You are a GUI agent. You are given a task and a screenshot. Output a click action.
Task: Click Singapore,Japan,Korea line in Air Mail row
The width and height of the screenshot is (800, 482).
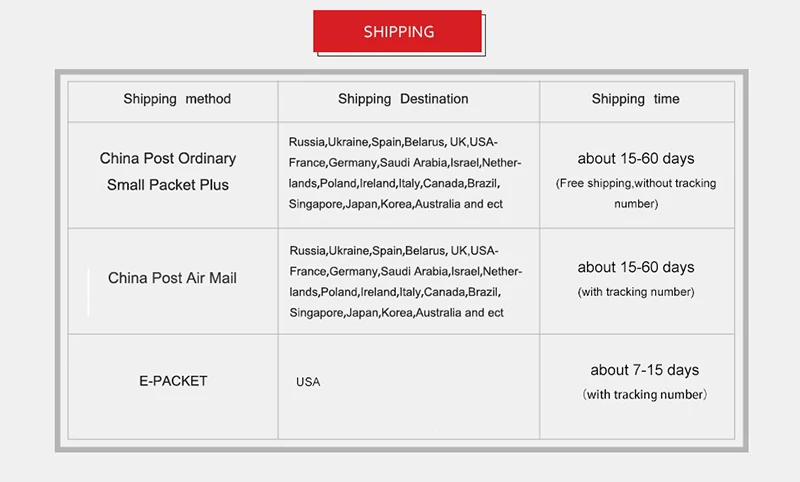(396, 313)
